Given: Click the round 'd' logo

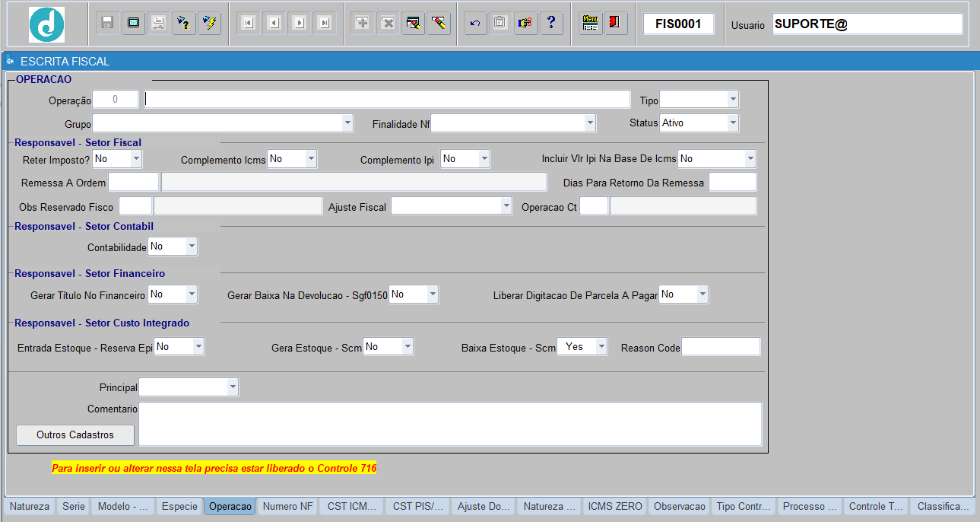Looking at the screenshot, I should [x=47, y=24].
